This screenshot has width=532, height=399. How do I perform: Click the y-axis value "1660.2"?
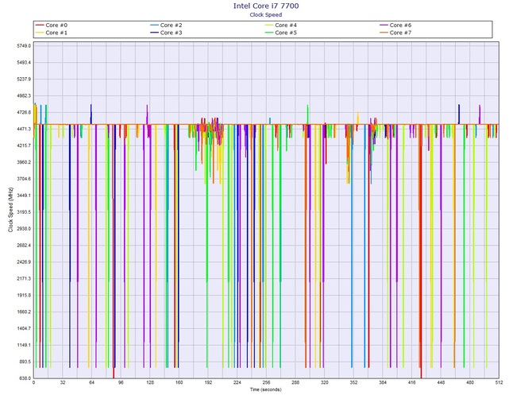pos(24,312)
